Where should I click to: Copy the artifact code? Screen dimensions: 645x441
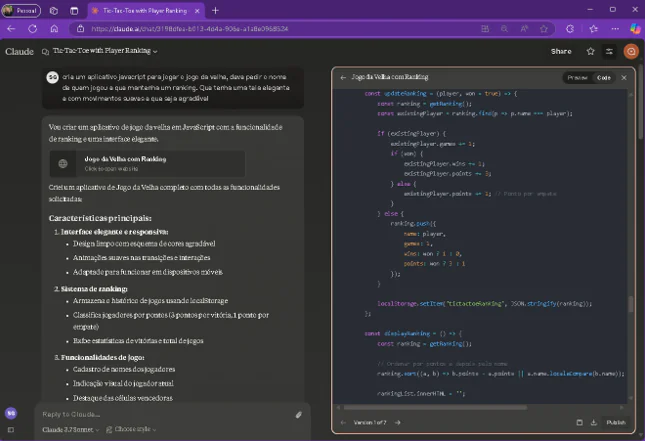tap(579, 422)
